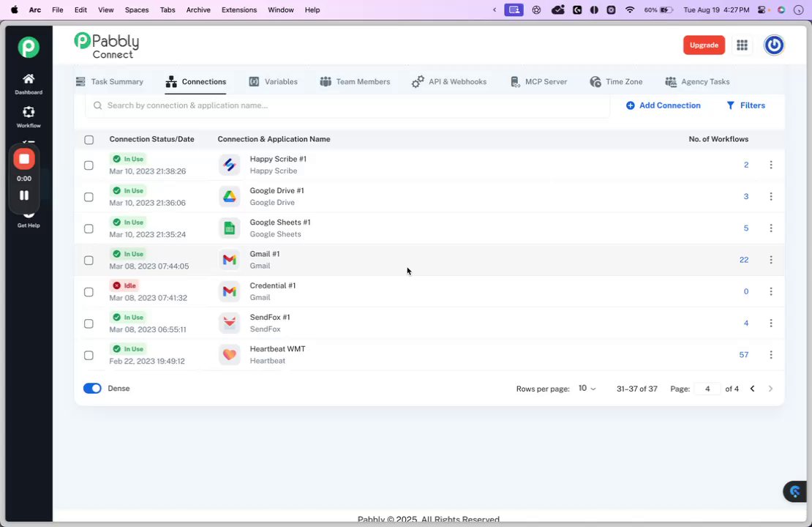Open the Dashboard home icon in sidebar

pyautogui.click(x=29, y=84)
